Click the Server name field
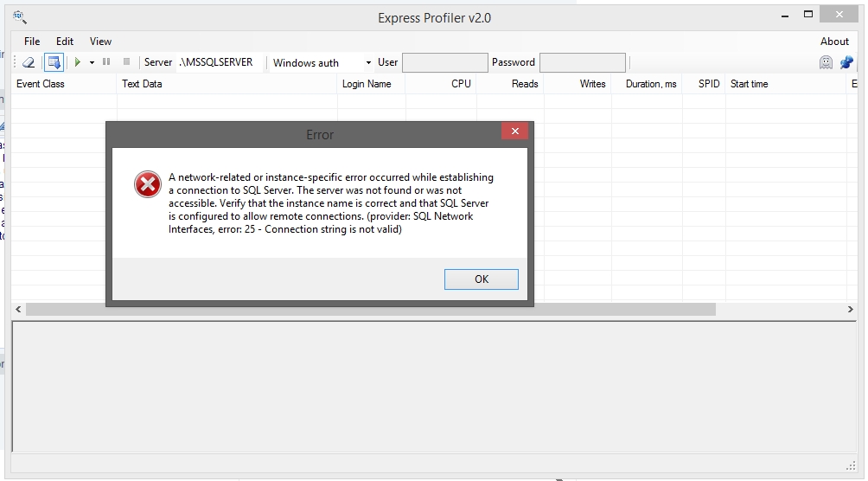The image size is (868, 481). tap(220, 62)
